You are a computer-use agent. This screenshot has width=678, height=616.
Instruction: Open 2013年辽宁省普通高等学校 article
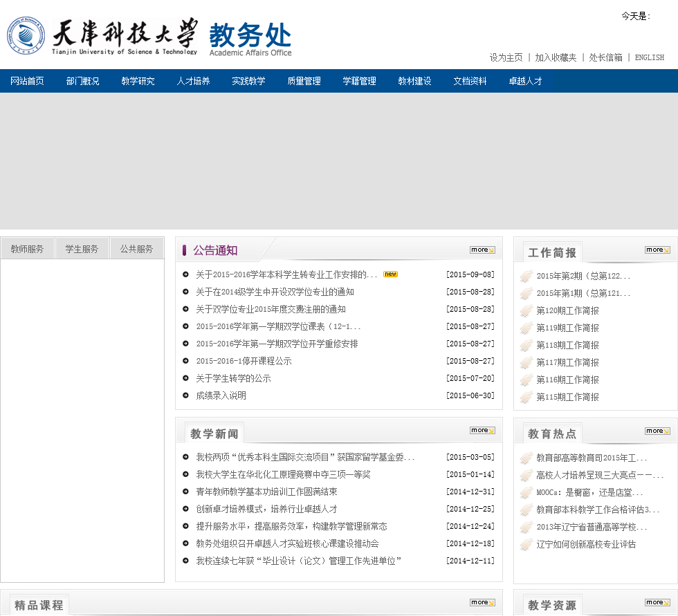tap(592, 527)
